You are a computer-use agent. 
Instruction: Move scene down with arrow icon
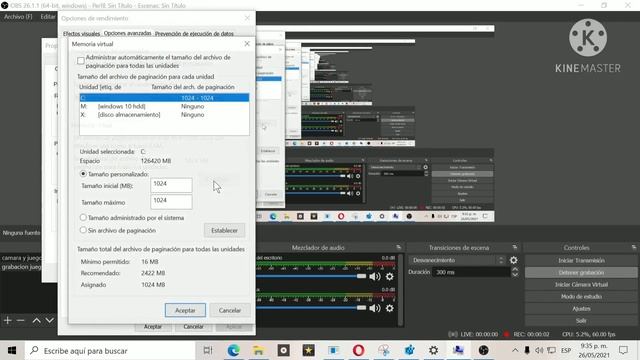coord(49,320)
